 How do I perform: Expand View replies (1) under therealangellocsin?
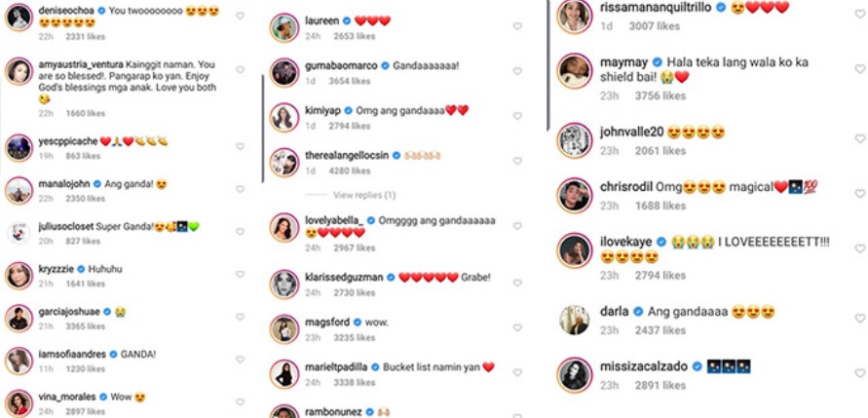point(364,195)
